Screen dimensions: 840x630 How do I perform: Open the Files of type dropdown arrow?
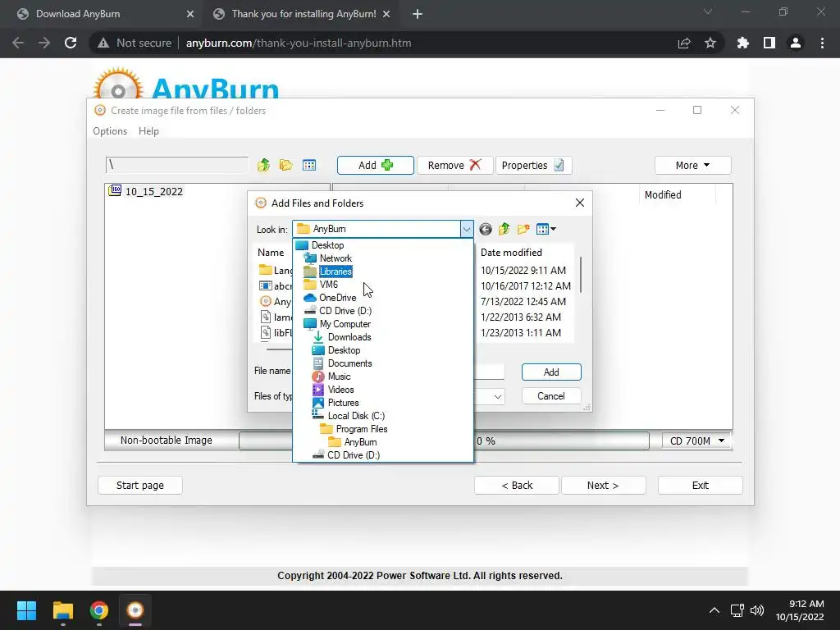(498, 396)
